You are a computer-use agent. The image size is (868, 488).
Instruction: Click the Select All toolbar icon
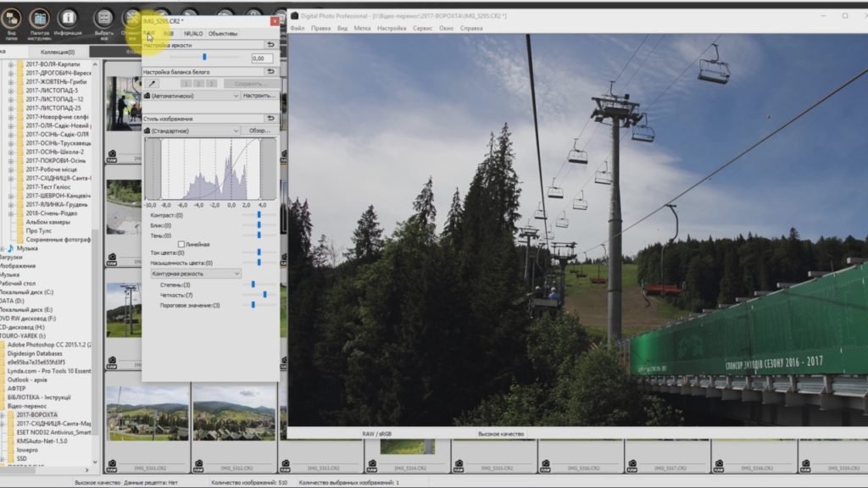coord(103,20)
